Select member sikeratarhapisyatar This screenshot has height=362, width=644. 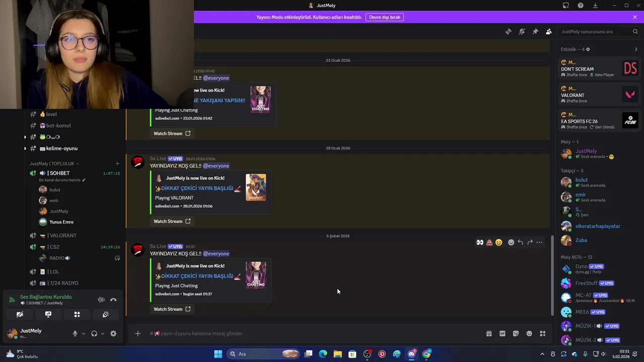pos(599,226)
